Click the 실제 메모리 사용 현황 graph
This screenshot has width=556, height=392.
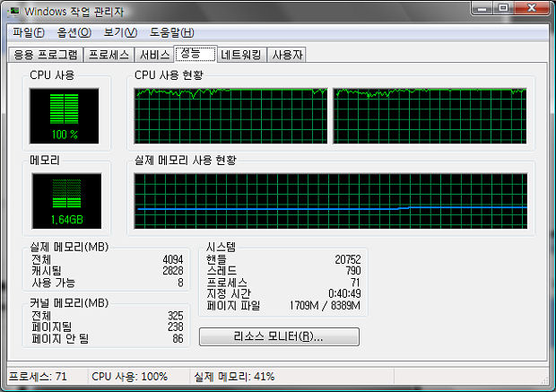point(331,201)
